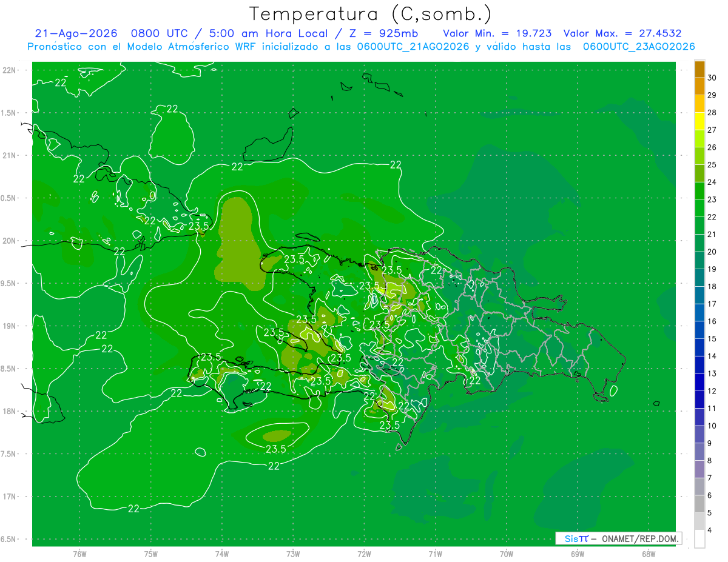Click the color scale label 14
Screen dimensions: 728x562
pos(712,356)
